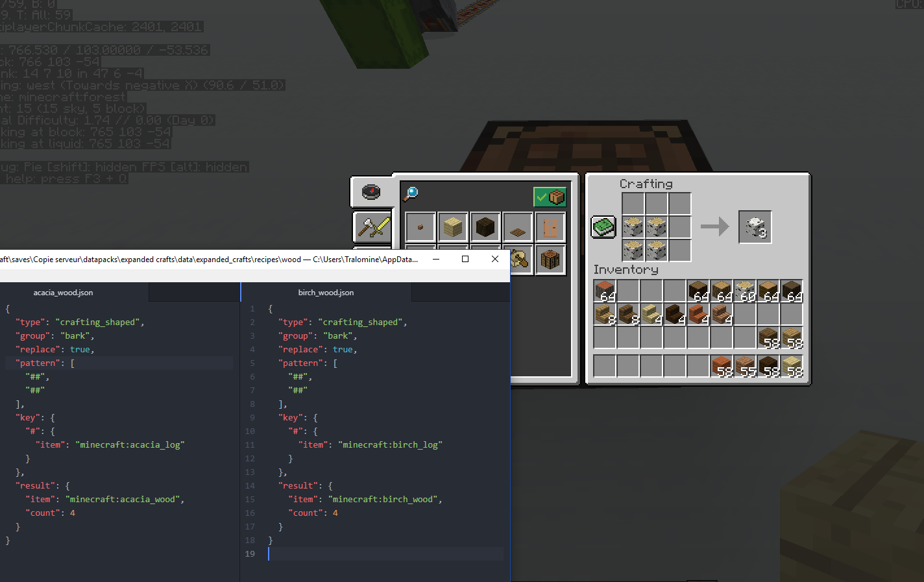The width and height of the screenshot is (924, 582).
Task: Click the "bark" group value in acacia_wood.json
Action: [75, 335]
